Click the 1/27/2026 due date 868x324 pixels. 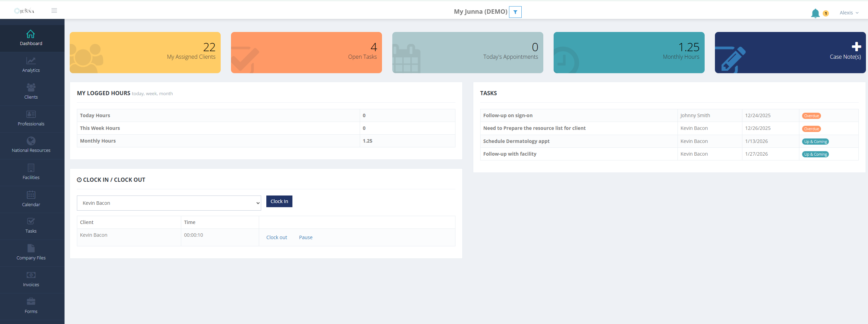click(756, 154)
